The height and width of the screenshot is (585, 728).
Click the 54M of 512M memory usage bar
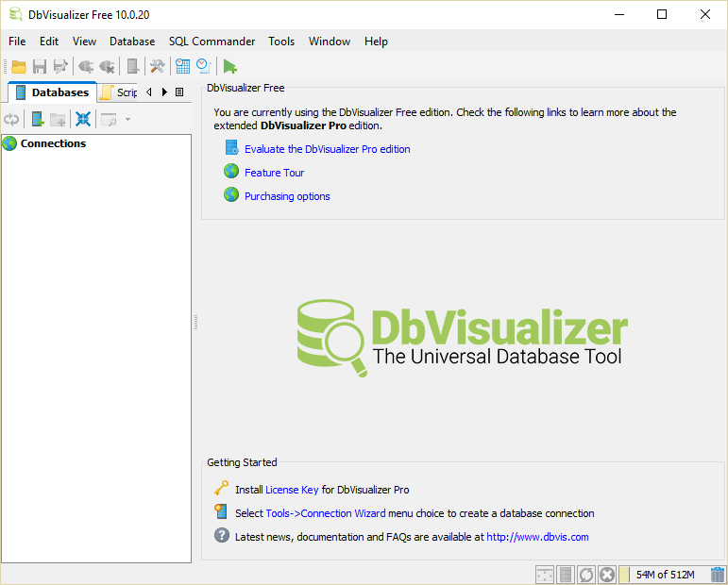(x=665, y=575)
